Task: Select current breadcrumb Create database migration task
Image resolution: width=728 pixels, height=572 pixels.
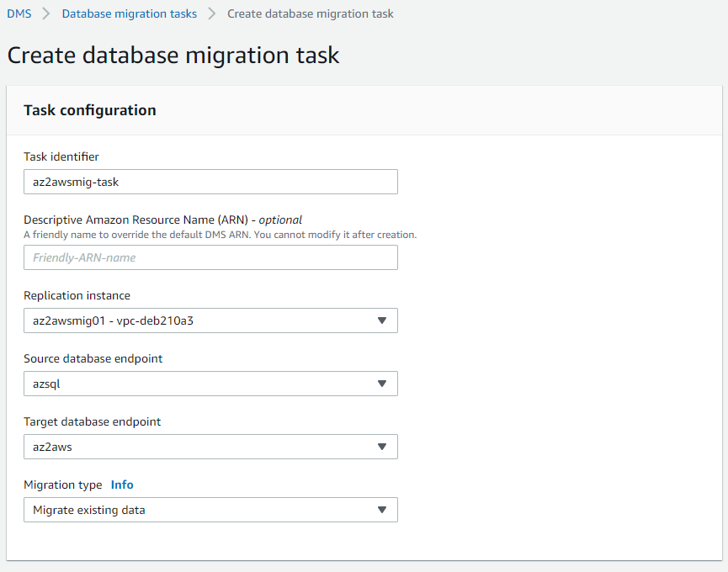Action: pyautogui.click(x=311, y=14)
